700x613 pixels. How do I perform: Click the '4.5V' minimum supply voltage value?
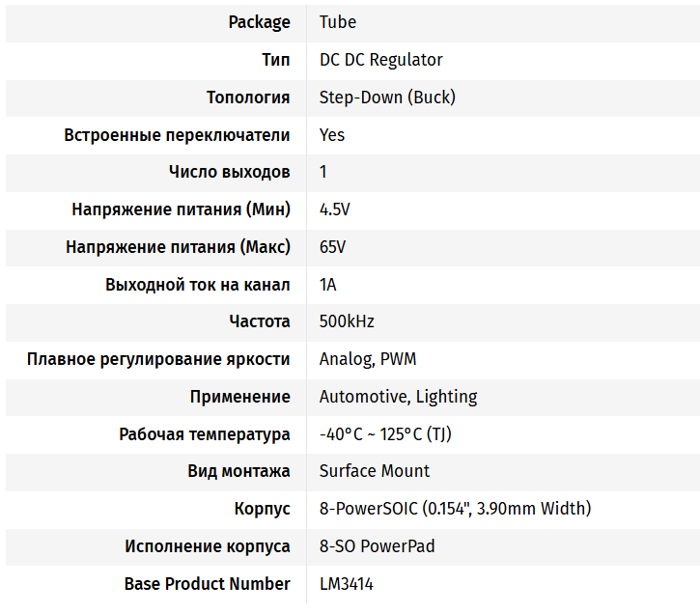(335, 209)
